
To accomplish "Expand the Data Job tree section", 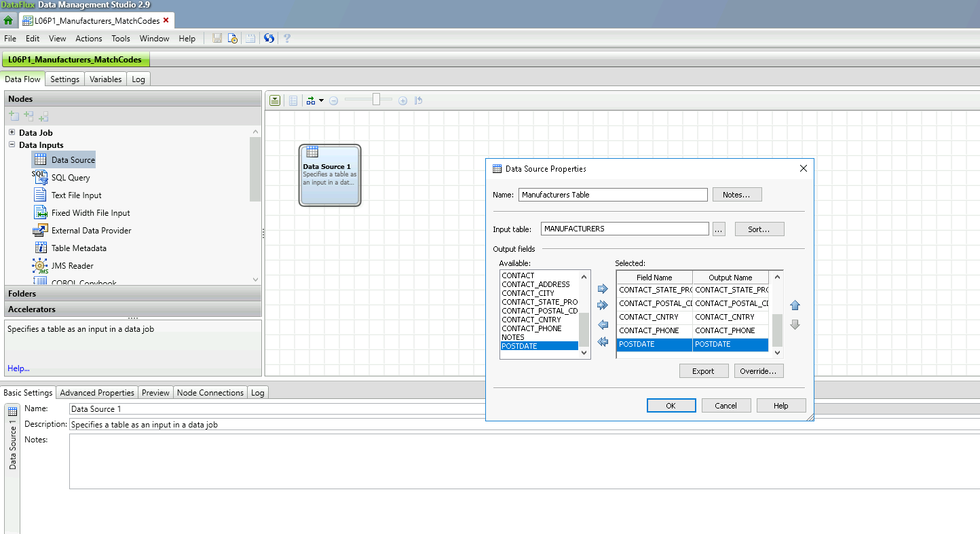I will tap(11, 132).
